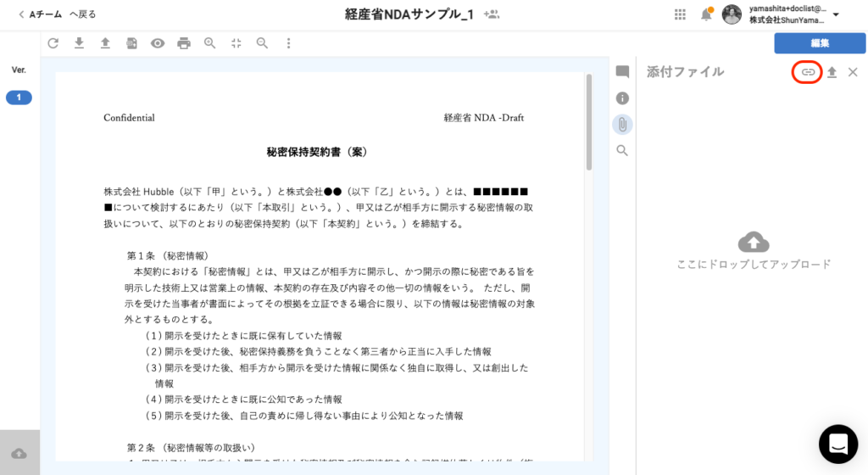Open the comments panel icon

coord(622,71)
